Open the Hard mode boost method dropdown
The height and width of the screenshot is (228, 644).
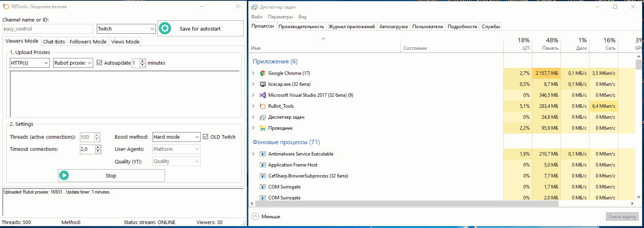[x=176, y=137]
